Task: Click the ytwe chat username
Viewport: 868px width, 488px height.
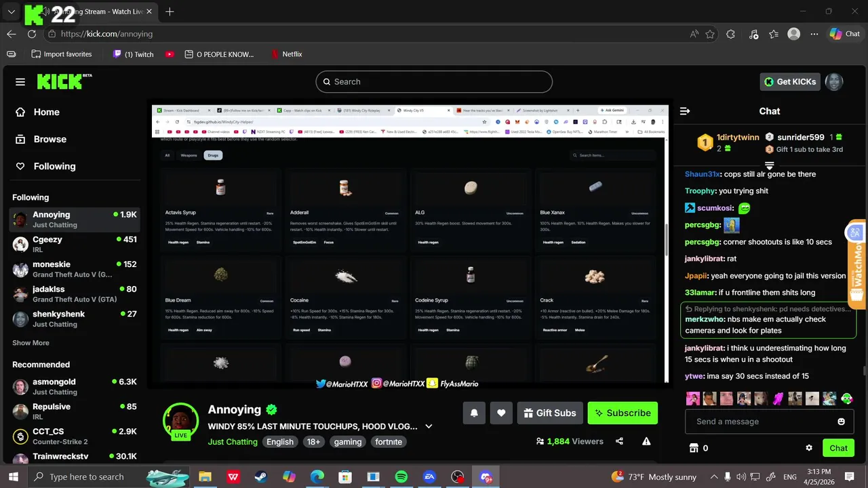Action: tap(694, 376)
